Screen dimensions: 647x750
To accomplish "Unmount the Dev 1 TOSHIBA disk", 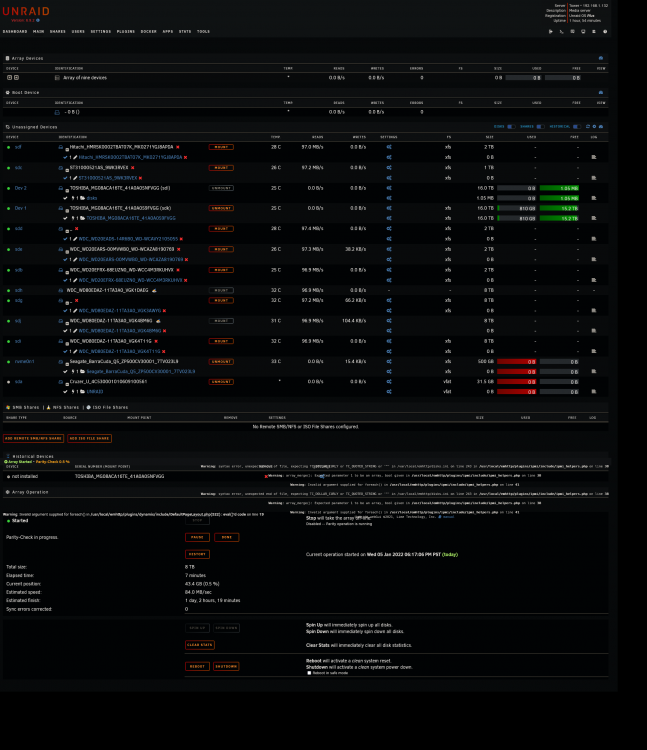I will [221, 209].
